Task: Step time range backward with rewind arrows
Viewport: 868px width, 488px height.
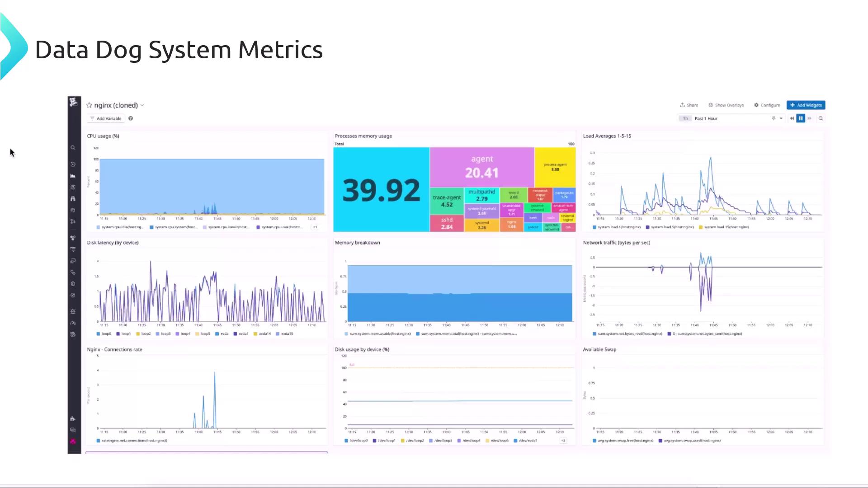Action: (x=792, y=118)
